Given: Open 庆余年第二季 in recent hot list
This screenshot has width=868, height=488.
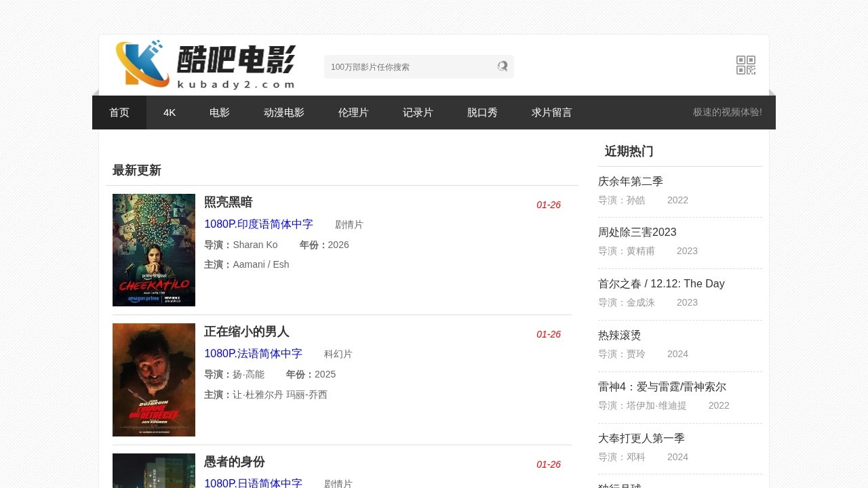Looking at the screenshot, I should pos(631,182).
